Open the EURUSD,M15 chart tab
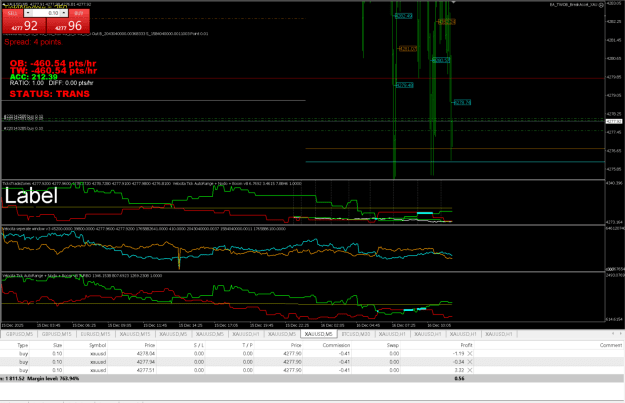The width and height of the screenshot is (625, 403). pos(95,334)
